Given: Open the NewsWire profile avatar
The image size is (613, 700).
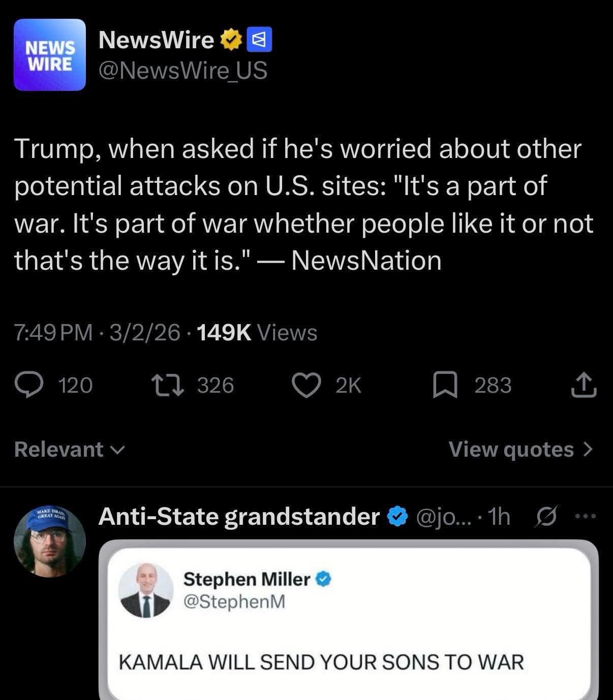Looking at the screenshot, I should tap(50, 55).
